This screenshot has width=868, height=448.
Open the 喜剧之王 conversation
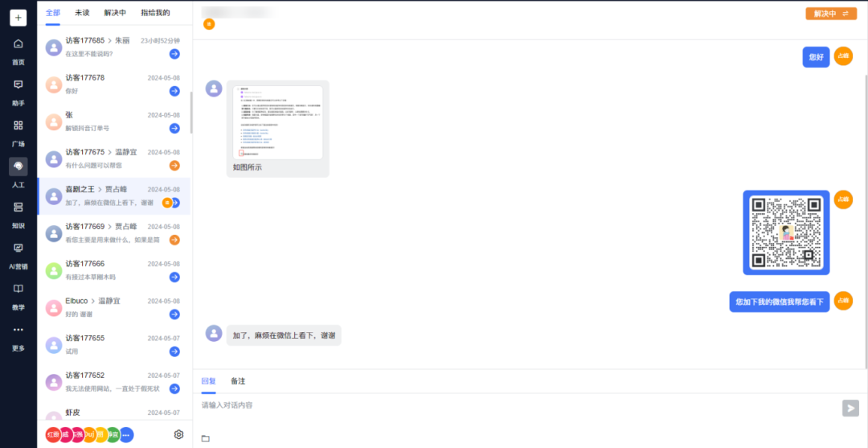(x=114, y=196)
